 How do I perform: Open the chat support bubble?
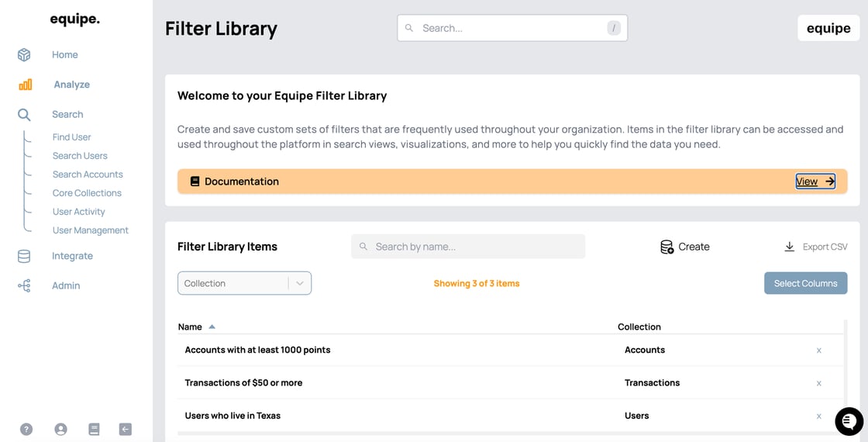click(x=849, y=422)
